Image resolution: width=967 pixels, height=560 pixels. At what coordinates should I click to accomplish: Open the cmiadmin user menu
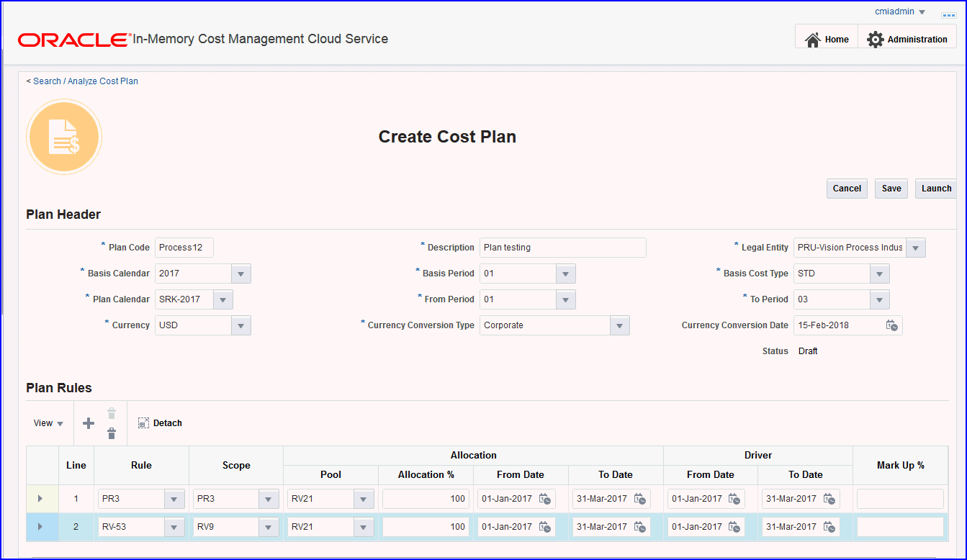click(900, 12)
